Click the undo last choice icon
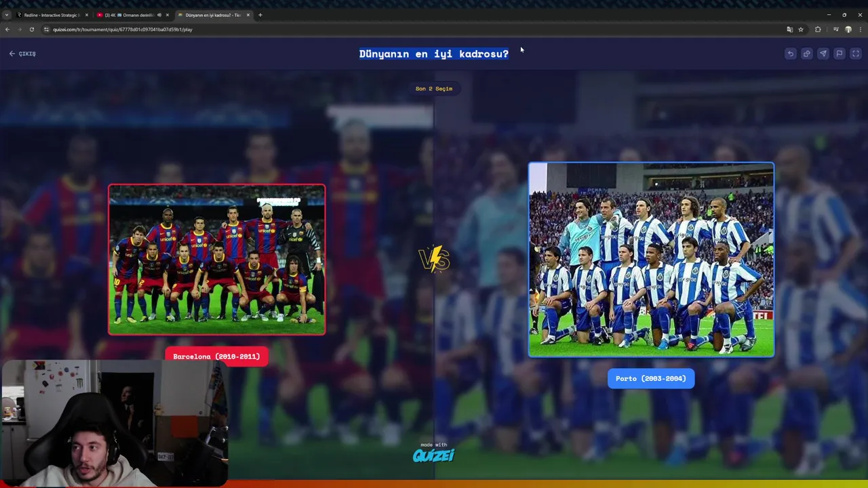This screenshot has height=488, width=868. [x=790, y=54]
